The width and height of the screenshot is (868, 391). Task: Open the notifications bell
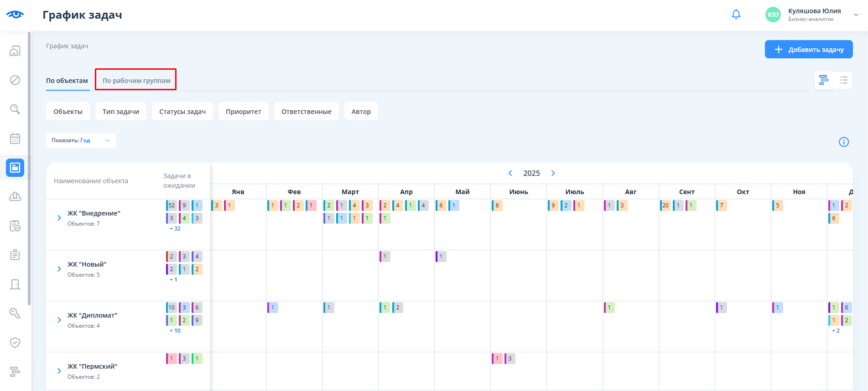pyautogui.click(x=736, y=15)
